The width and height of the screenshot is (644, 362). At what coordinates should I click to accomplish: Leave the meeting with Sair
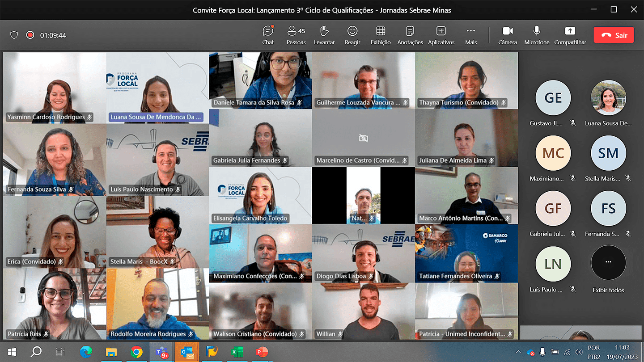point(614,35)
